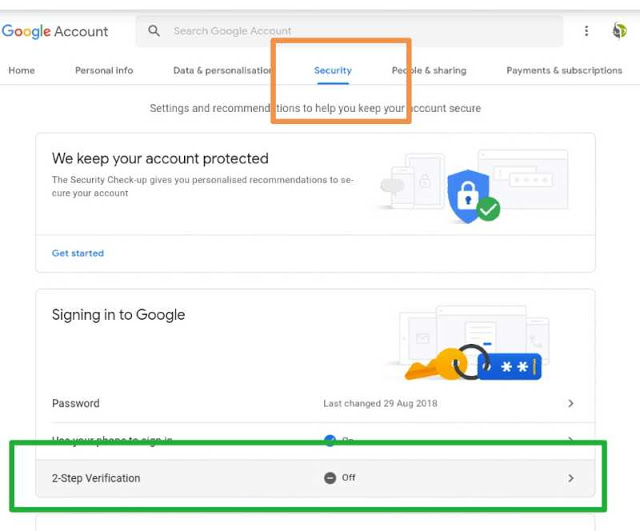Viewport: 640px width, 531px height.
Task: Click the phone sign-in On checkmark icon
Action: coord(330,440)
